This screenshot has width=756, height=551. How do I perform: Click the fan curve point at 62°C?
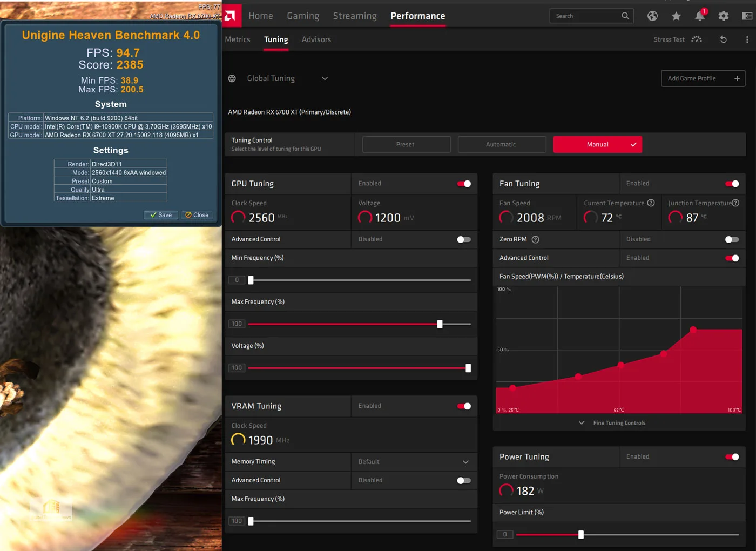point(621,365)
